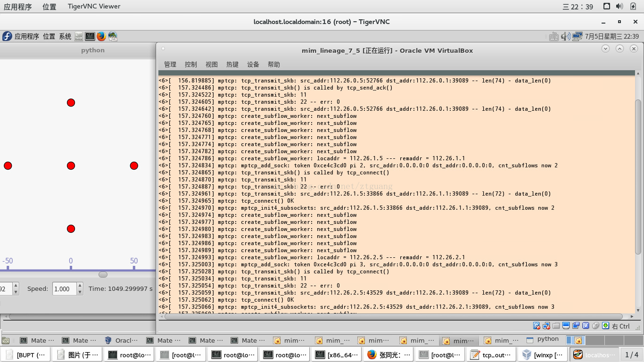Click the inner panel date 7月5日星期三 22:39

(612, 36)
